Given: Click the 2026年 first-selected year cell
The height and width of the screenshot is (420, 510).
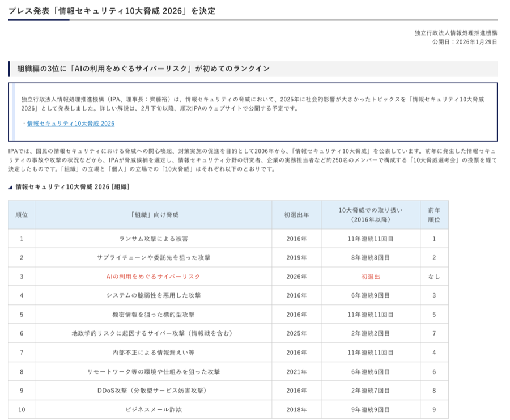Looking at the screenshot, I should click(x=296, y=277).
